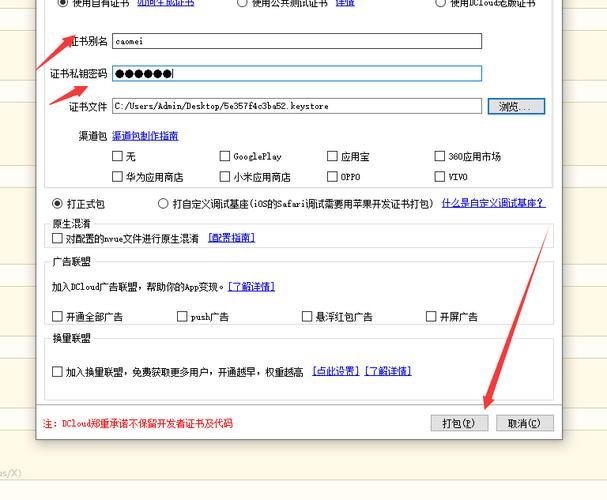This screenshot has width=607, height=500.
Task: Open the 渠道包制作指南 link
Action: pos(145,136)
